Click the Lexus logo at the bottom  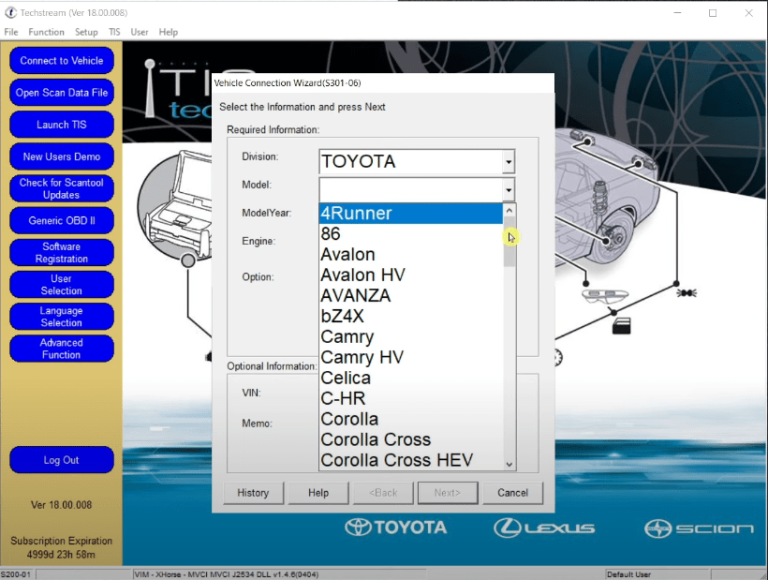(543, 527)
